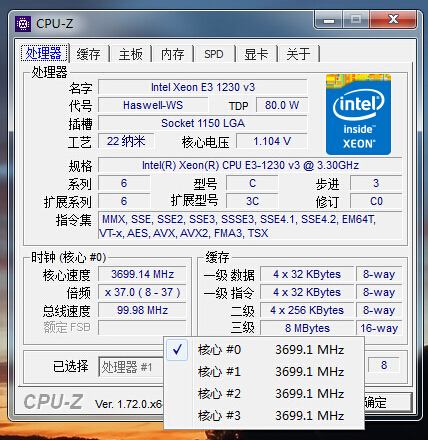Click the 16-way associativity value
Screen dimensions: 428x440
click(379, 328)
